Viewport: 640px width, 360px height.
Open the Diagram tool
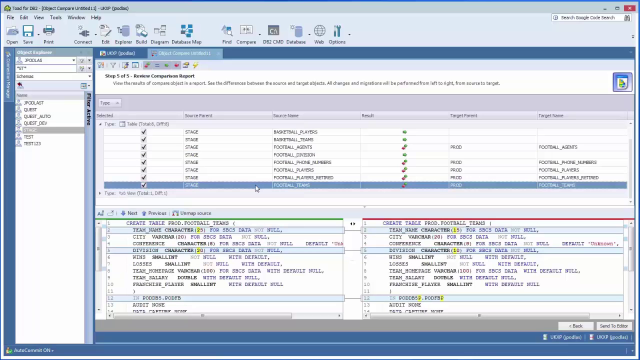click(160, 34)
